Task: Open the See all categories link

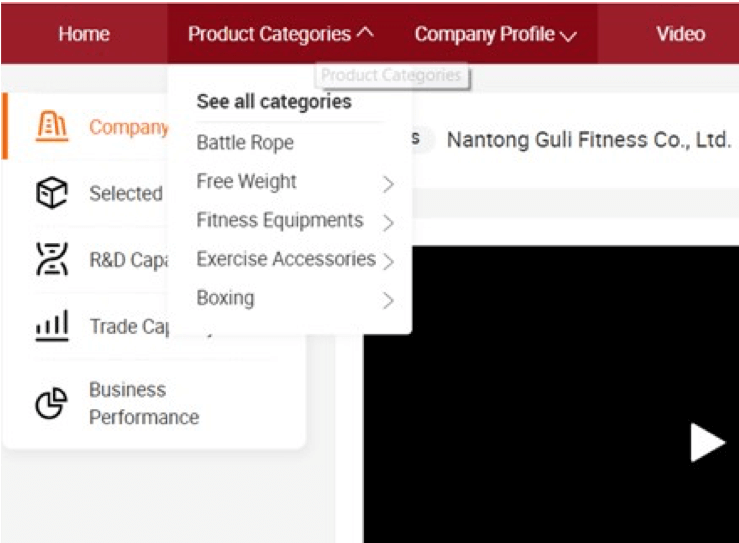Action: 274,102
